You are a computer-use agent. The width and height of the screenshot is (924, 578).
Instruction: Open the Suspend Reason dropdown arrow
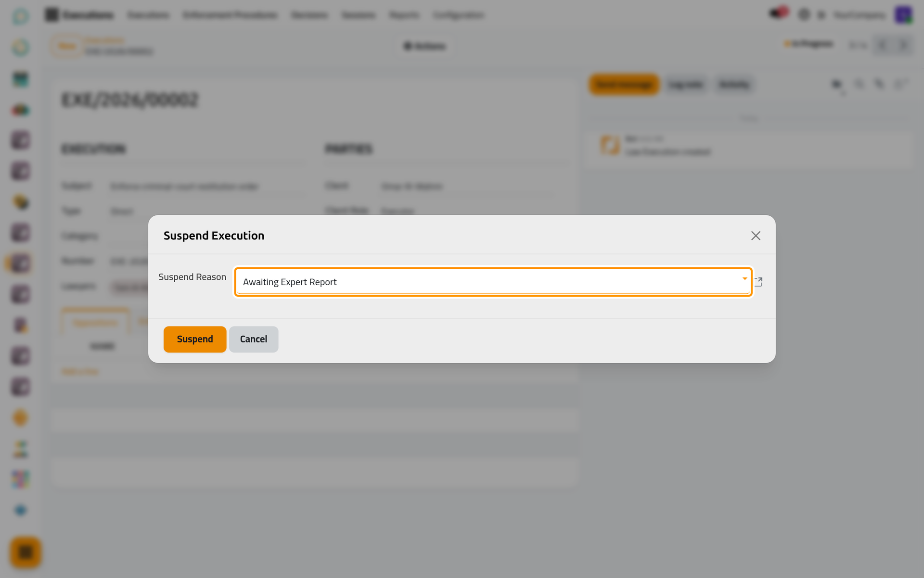[744, 279]
